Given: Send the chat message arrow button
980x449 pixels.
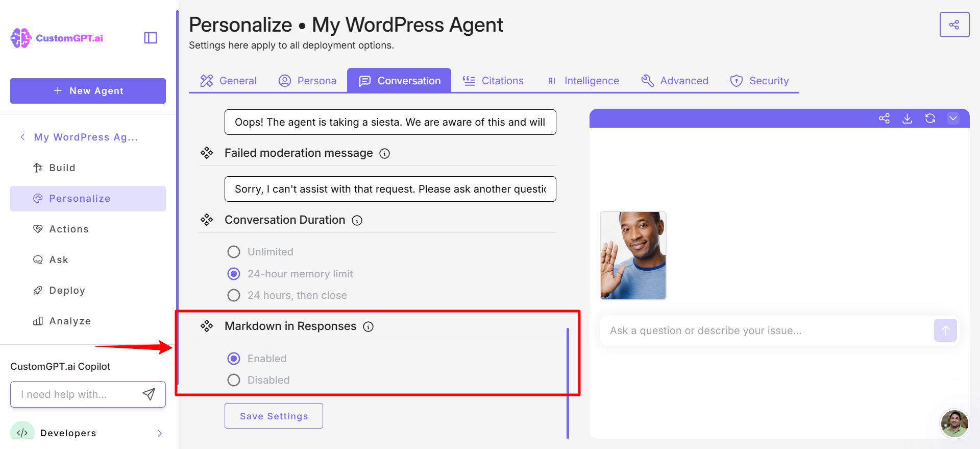Looking at the screenshot, I should click(945, 330).
